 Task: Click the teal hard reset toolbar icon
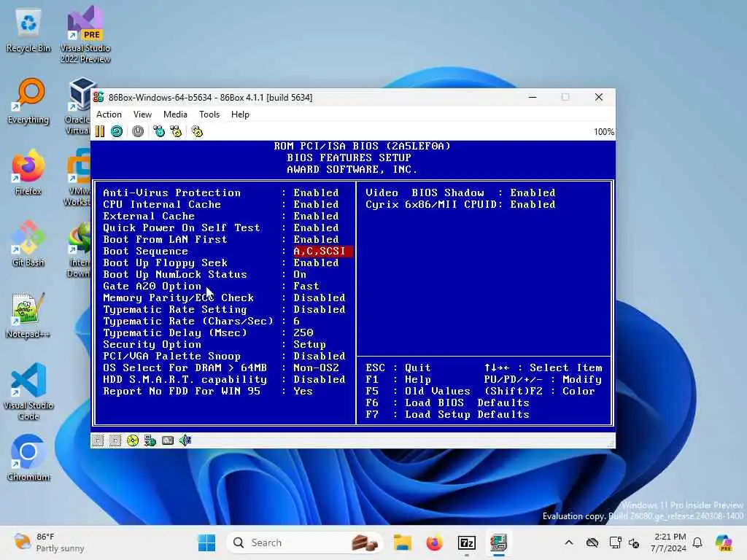tap(117, 131)
